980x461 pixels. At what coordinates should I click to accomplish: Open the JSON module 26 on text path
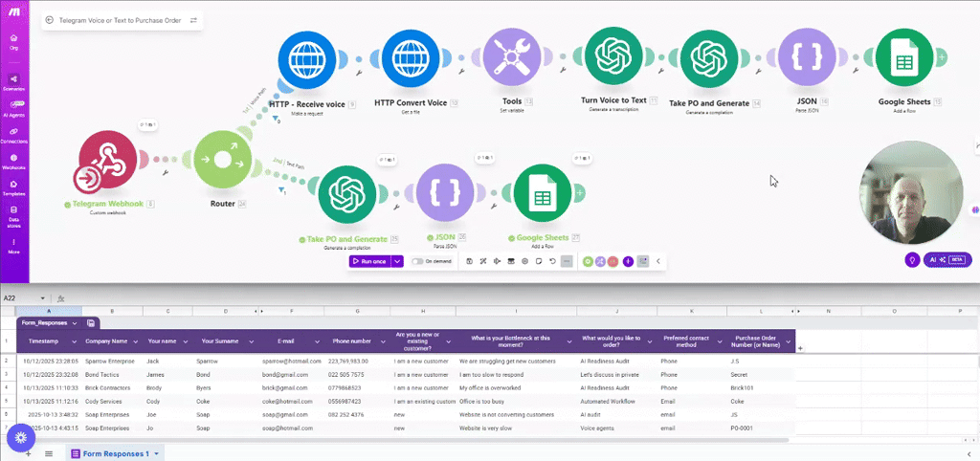pos(445,193)
